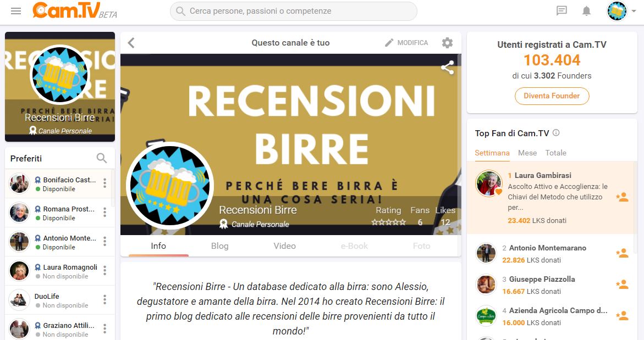
Task: Focus the search people field
Action: [x=293, y=11]
